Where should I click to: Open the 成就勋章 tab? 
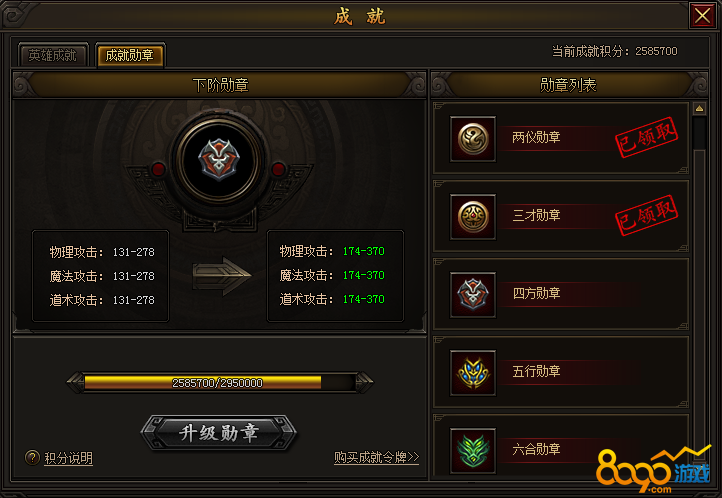[x=129, y=55]
